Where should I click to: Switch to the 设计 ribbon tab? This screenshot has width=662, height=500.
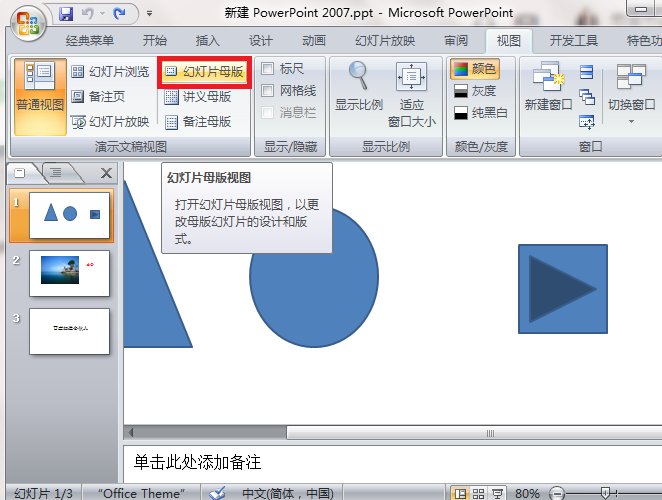click(260, 41)
